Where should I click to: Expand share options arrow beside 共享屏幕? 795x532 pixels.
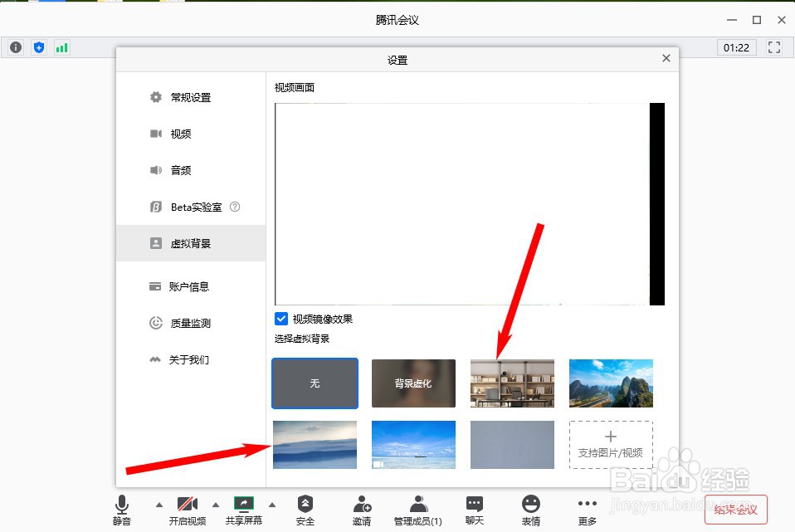[272, 505]
